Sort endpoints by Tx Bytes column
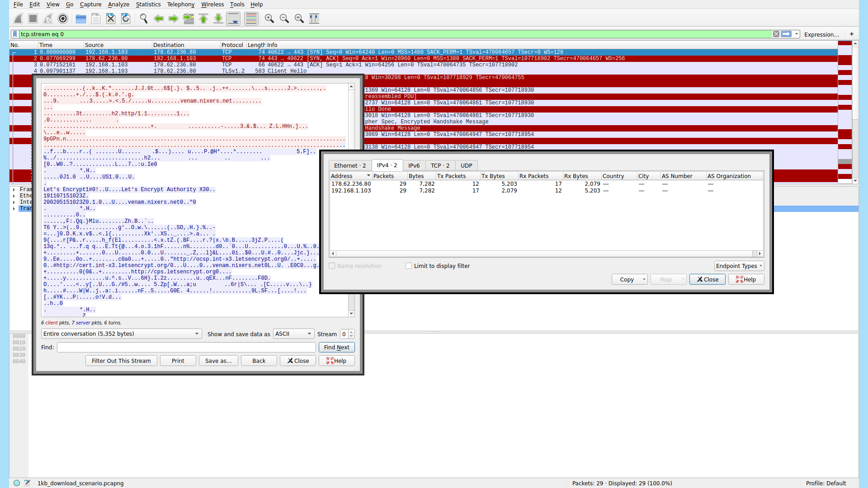 pos(499,176)
